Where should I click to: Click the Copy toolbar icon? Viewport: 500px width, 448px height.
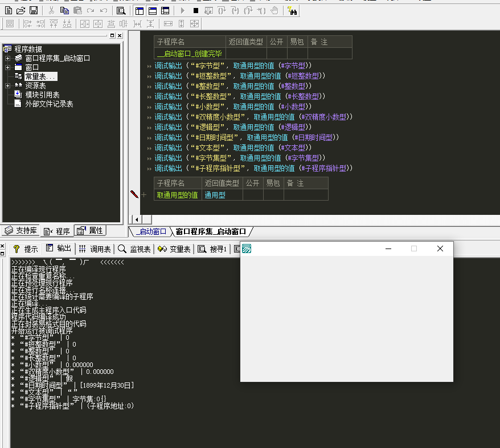[x=64, y=11]
